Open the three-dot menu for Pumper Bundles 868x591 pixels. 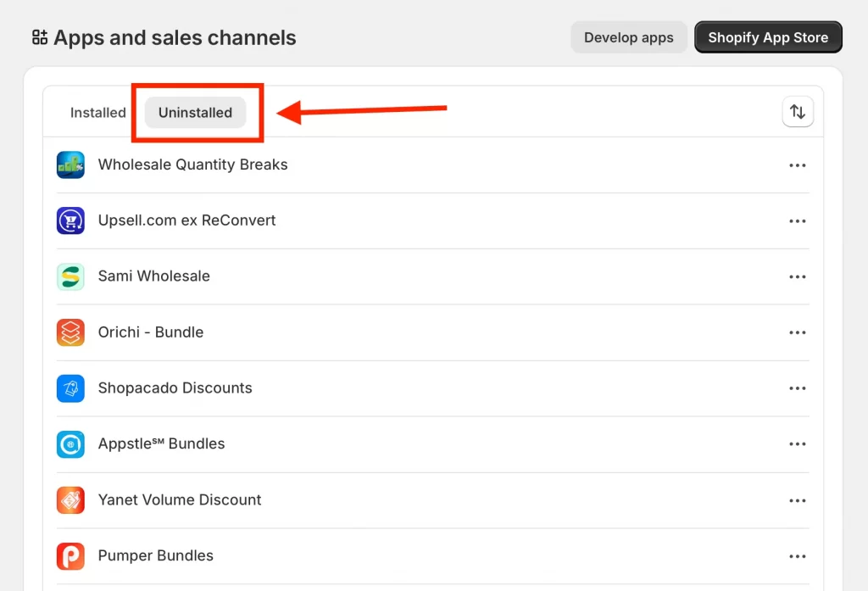pyautogui.click(x=798, y=555)
